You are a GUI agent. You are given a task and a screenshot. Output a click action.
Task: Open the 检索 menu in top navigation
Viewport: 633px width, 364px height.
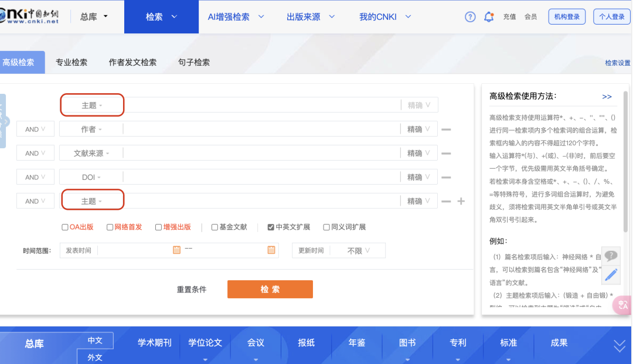162,16
